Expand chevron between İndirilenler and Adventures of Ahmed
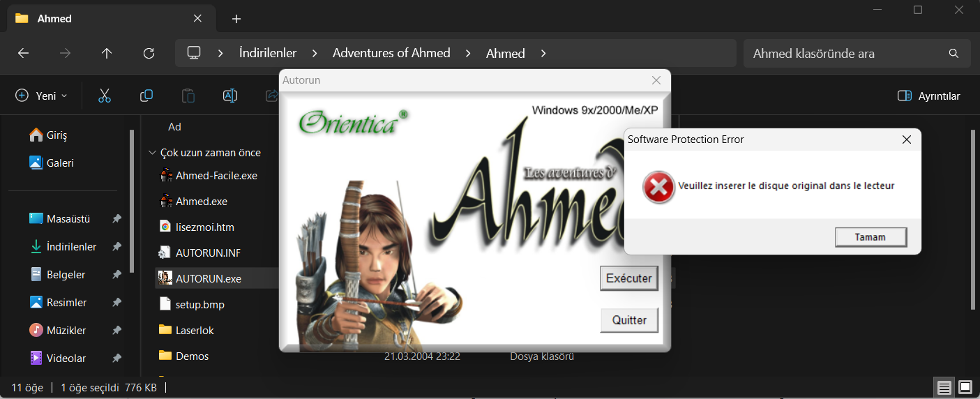This screenshot has width=980, height=399. [315, 53]
